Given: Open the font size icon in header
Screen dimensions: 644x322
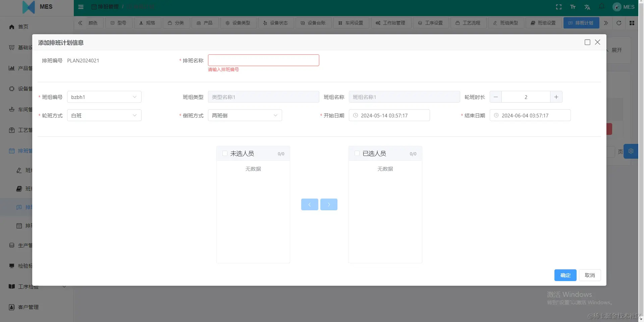Looking at the screenshot, I should coord(573,7).
